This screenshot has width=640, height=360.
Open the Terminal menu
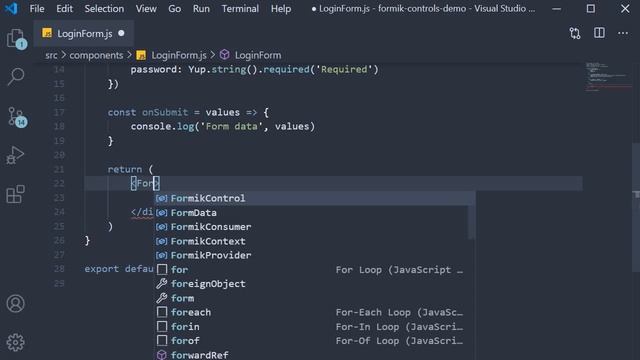coord(240,9)
